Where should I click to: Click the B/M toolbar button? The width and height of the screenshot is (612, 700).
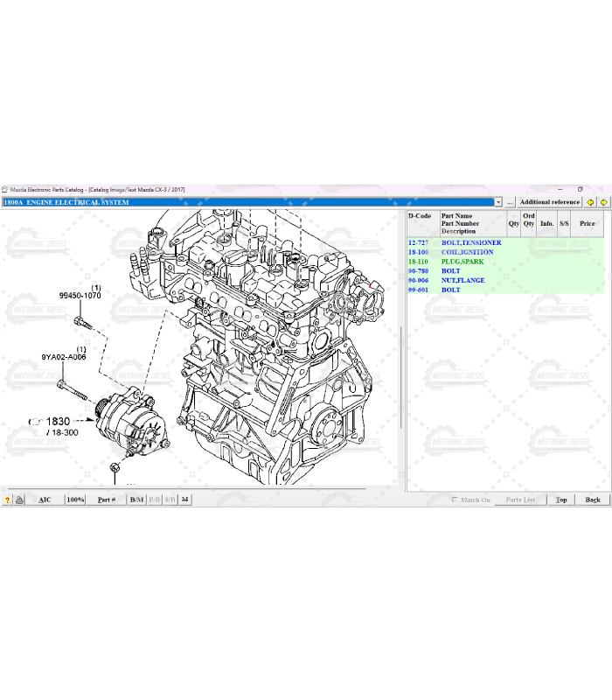[x=136, y=500]
